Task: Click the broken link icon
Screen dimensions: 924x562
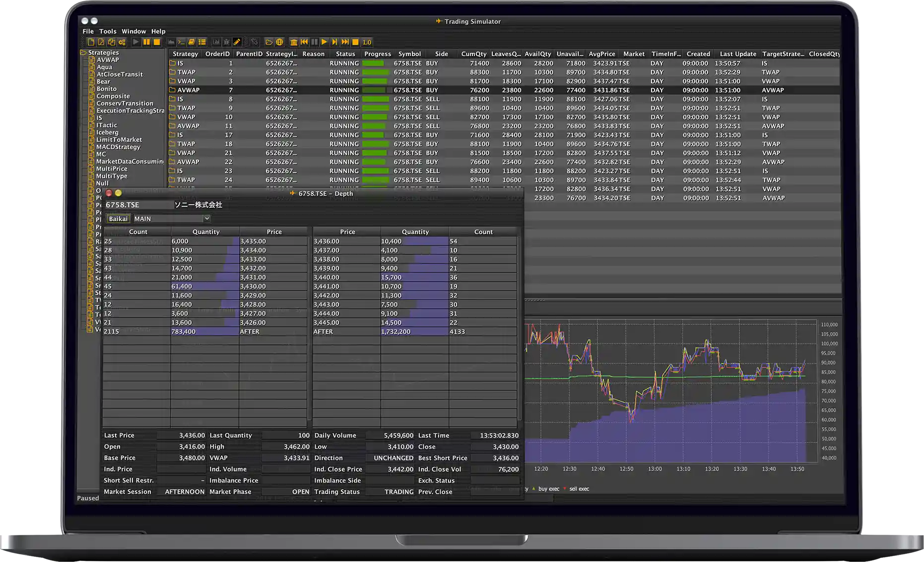Action: (255, 42)
